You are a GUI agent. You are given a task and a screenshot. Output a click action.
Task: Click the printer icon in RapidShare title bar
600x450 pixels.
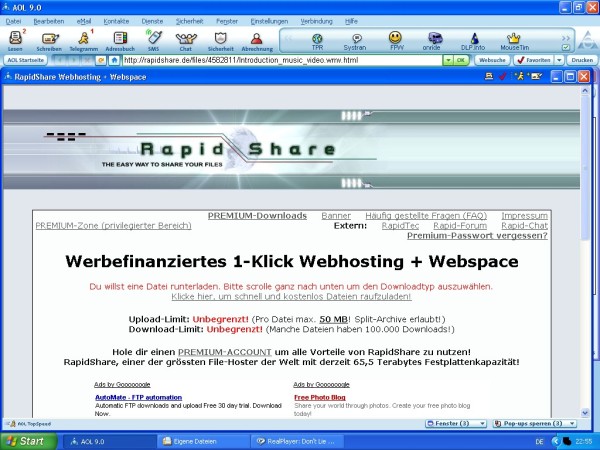(x=489, y=77)
